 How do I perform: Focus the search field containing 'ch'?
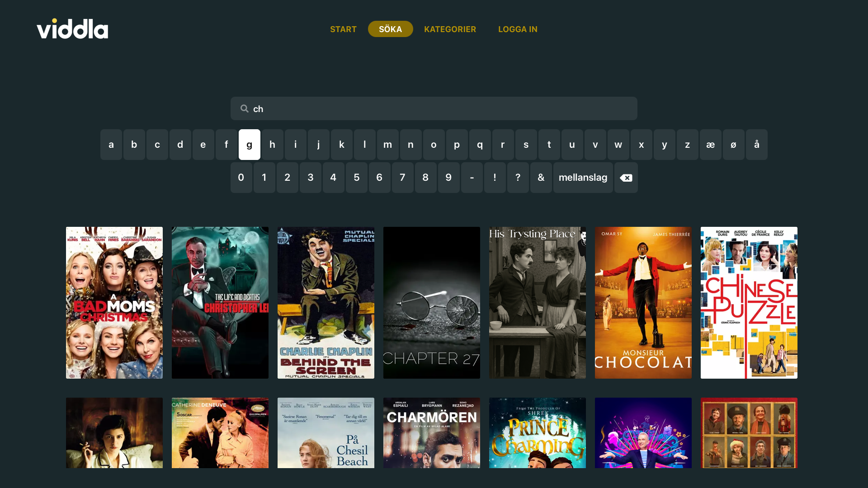pyautogui.click(x=434, y=108)
